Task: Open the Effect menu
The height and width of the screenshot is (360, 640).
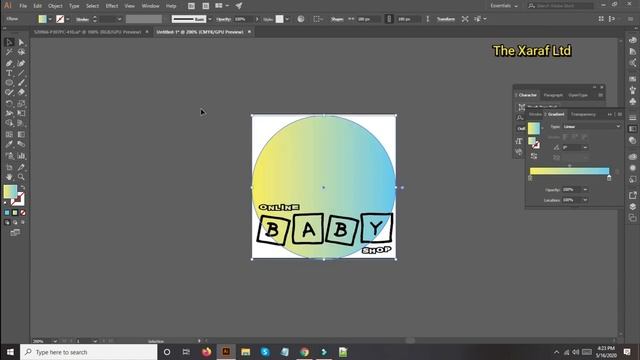Action: 111,6
